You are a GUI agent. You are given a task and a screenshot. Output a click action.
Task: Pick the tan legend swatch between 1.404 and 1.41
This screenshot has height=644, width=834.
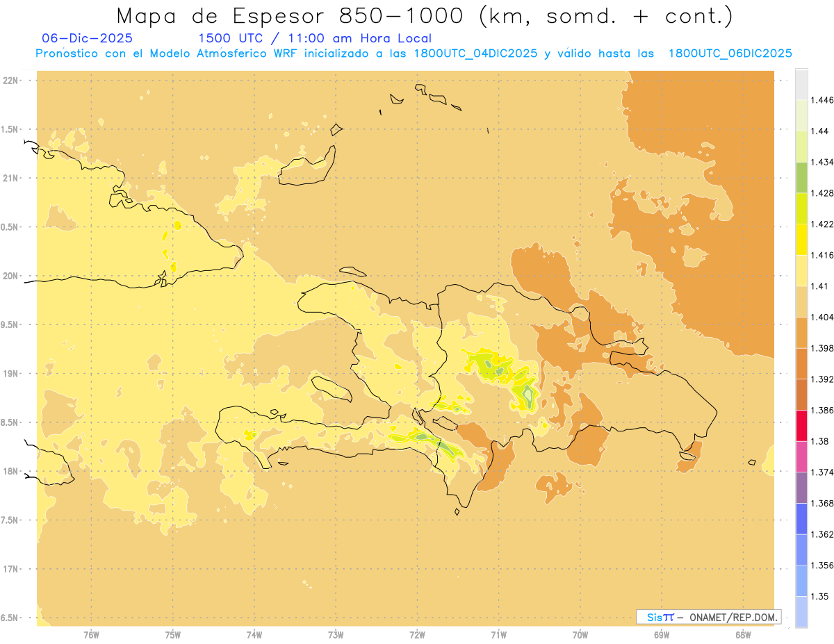point(801,302)
